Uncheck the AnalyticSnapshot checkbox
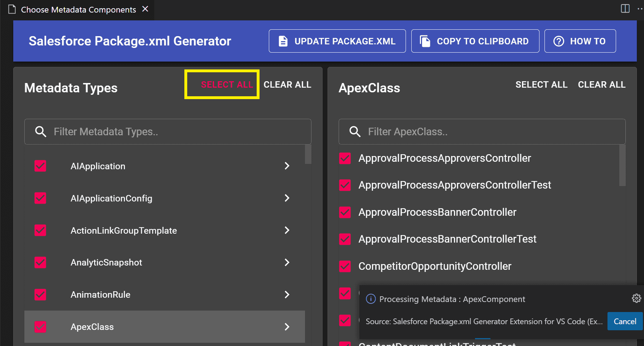Viewport: 644px width, 346px height. [40, 263]
